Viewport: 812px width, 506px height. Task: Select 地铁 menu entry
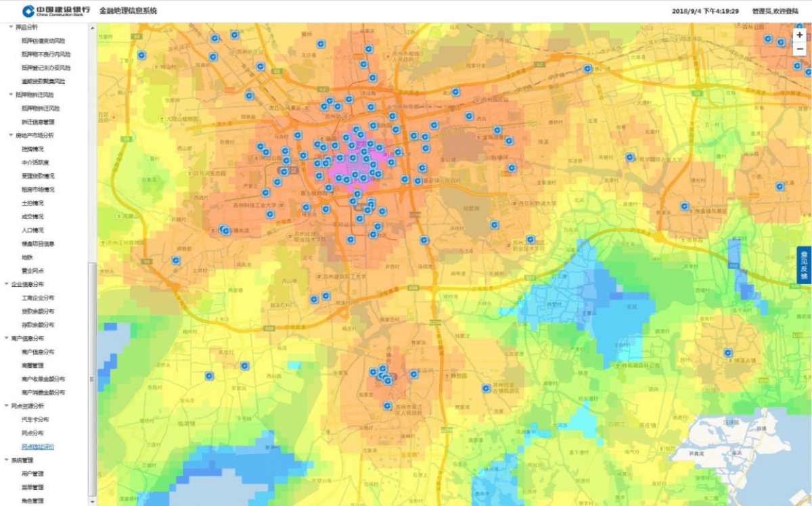pyautogui.click(x=27, y=257)
